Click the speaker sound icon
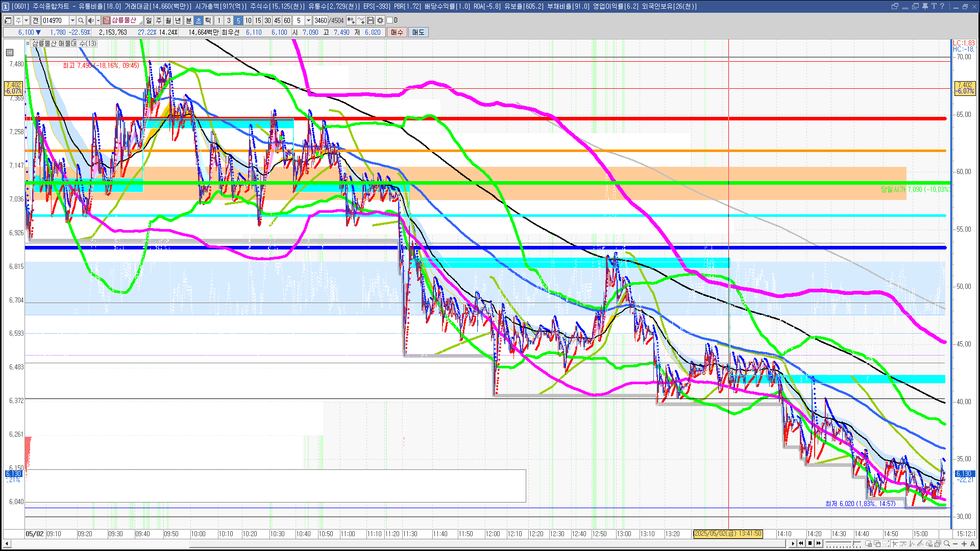The image size is (980, 551). [x=90, y=20]
